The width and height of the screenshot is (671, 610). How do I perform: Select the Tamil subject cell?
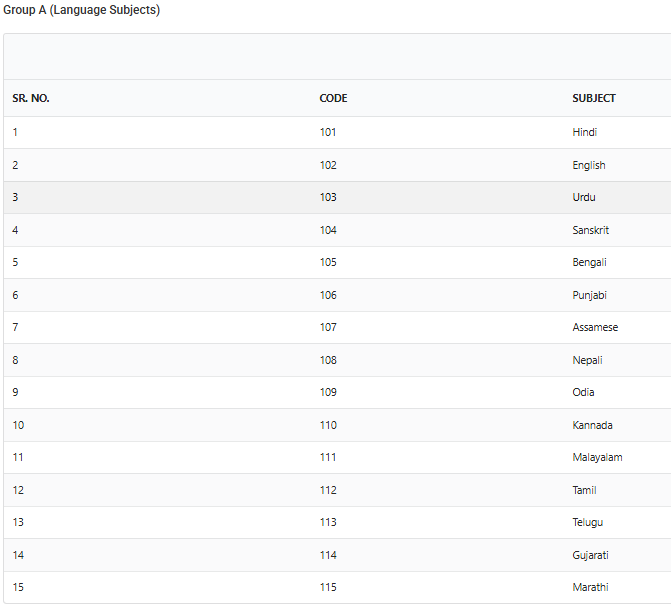coord(584,491)
